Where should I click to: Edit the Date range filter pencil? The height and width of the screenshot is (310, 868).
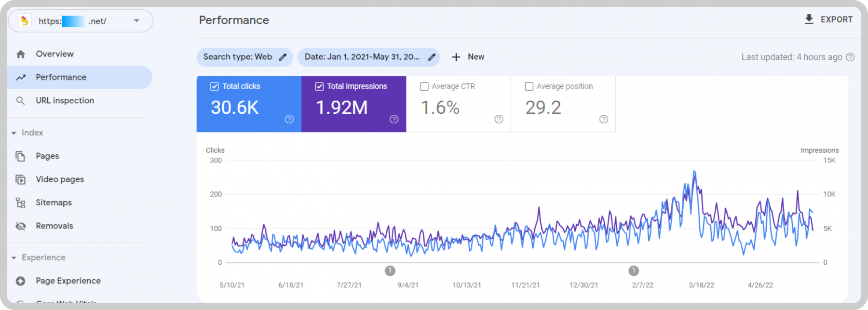[432, 57]
